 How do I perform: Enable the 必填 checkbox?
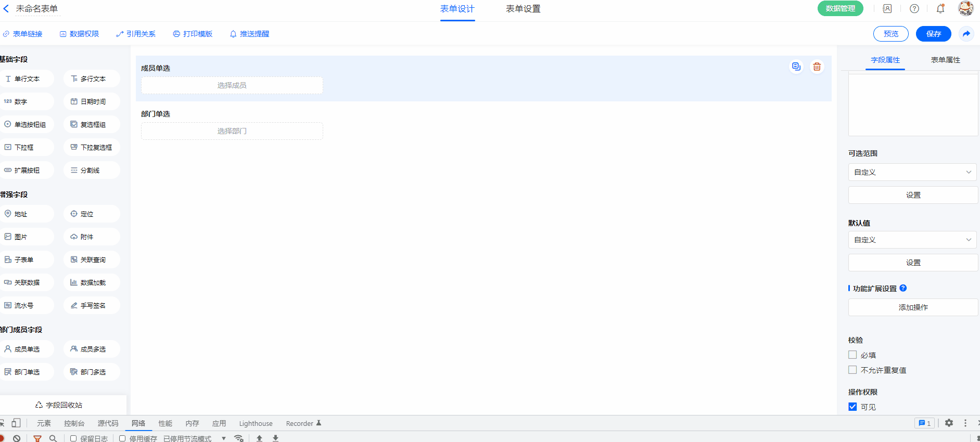(x=852, y=355)
